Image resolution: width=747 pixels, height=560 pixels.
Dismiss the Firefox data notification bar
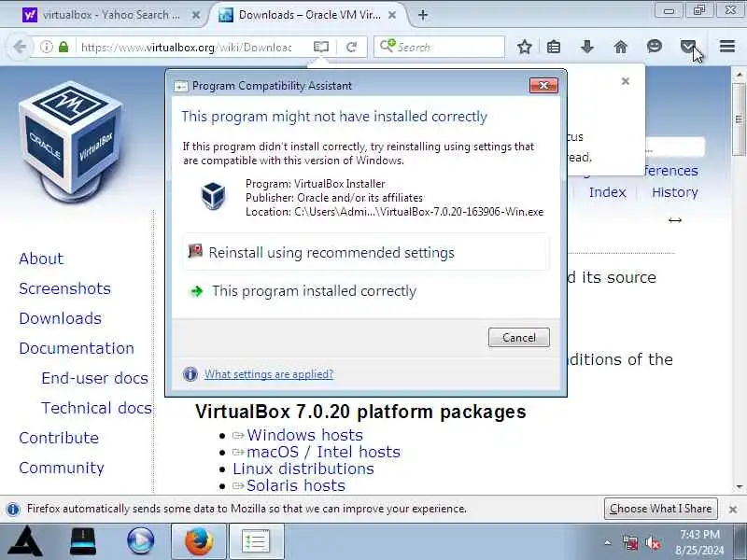[733, 510]
